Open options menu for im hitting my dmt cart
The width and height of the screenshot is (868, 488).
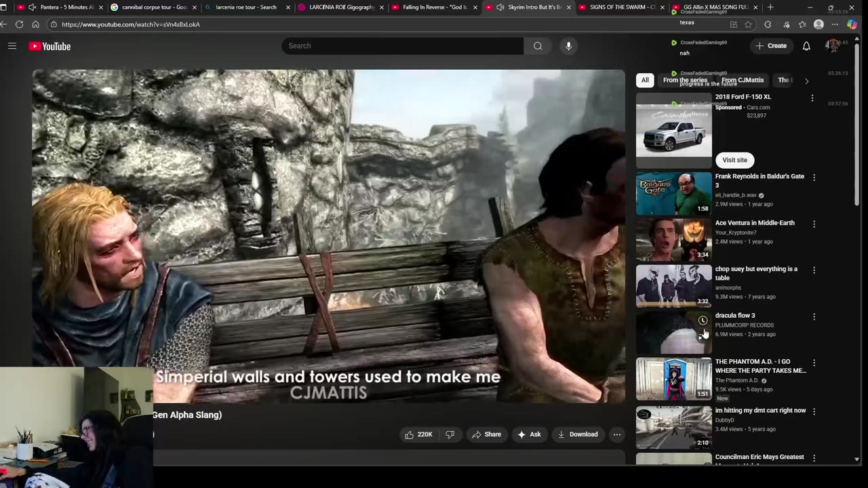click(x=814, y=411)
